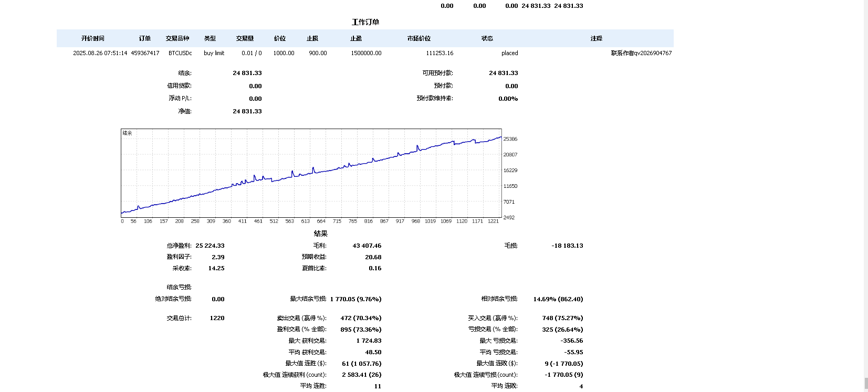Image resolution: width=868 pixels, height=392 pixels.
Task: Click the 净值: label
Action: (x=185, y=111)
